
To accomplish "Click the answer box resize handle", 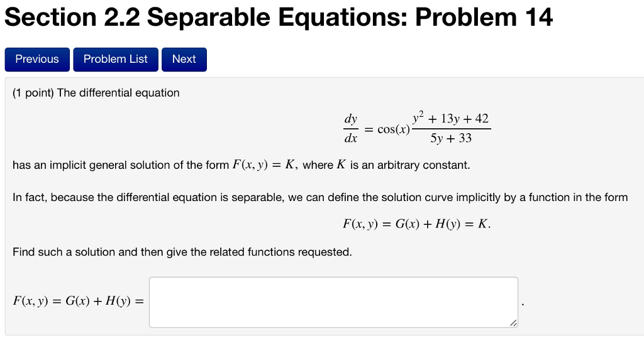I will click(513, 323).
